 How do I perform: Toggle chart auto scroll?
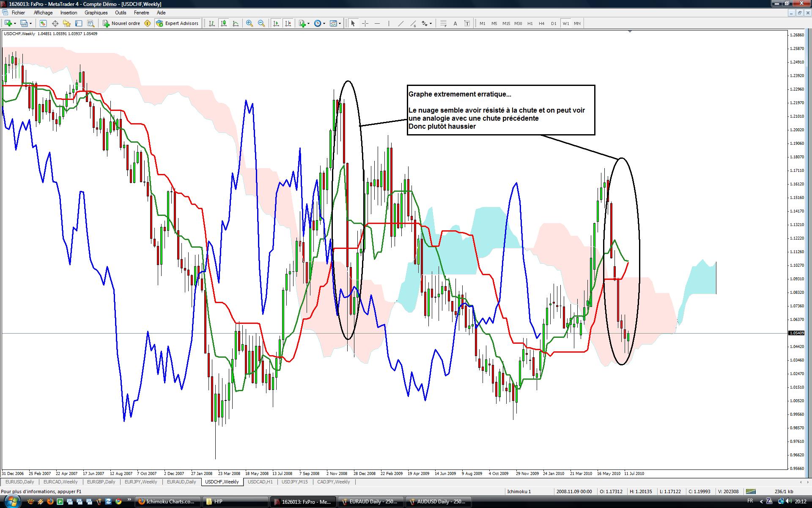point(276,24)
